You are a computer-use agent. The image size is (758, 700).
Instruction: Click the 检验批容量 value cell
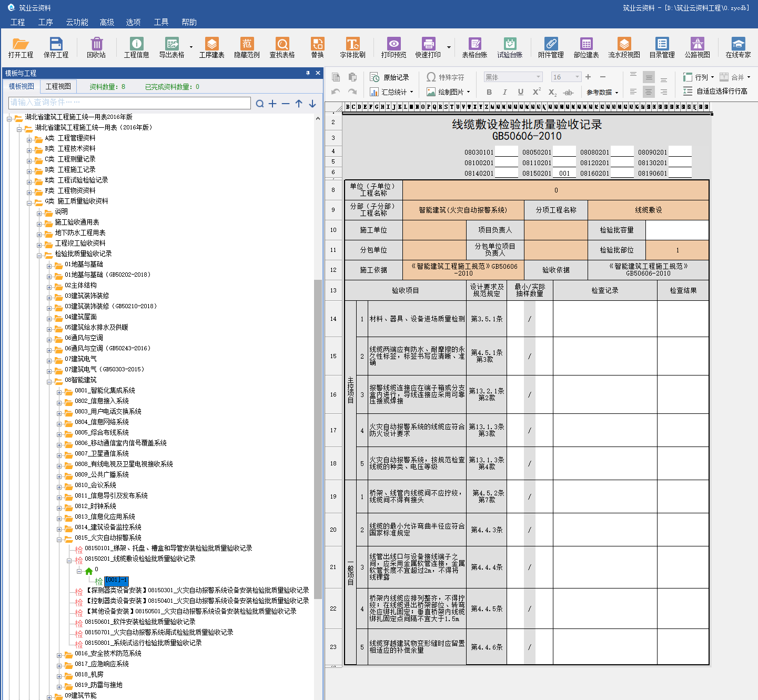click(x=677, y=230)
